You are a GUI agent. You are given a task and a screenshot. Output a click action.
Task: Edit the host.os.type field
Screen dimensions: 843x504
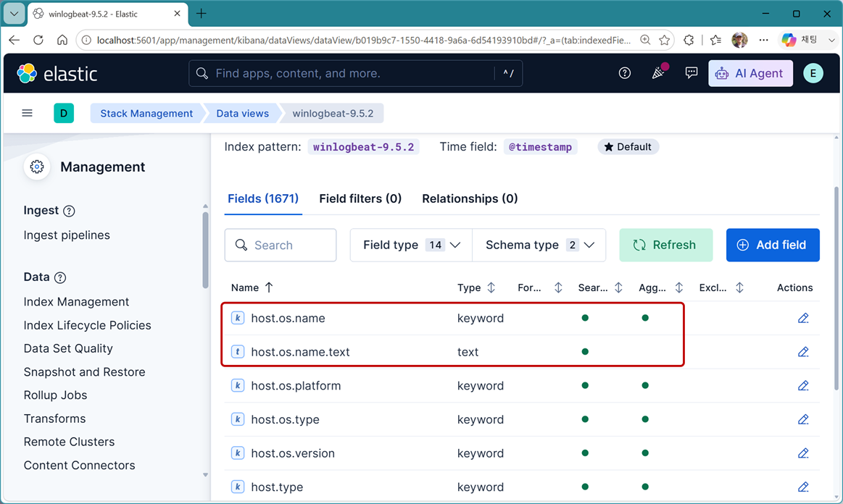[803, 420]
